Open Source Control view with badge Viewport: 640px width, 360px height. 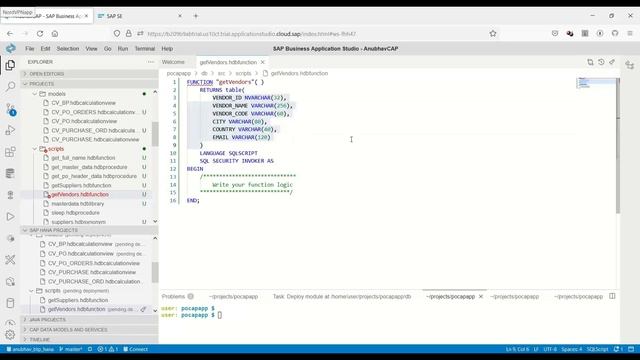click(x=10, y=109)
